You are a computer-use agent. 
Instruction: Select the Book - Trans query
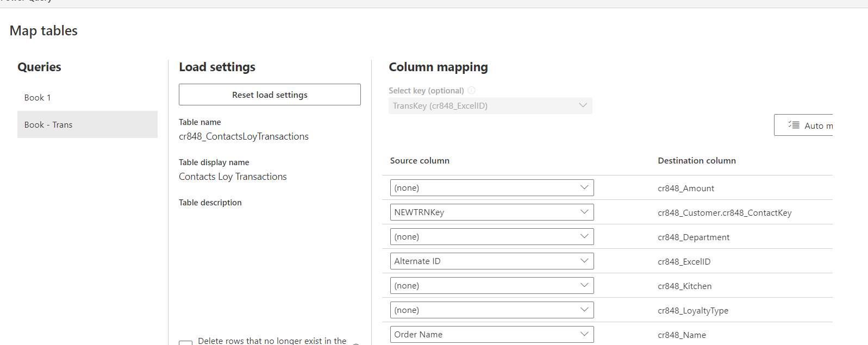coord(88,124)
